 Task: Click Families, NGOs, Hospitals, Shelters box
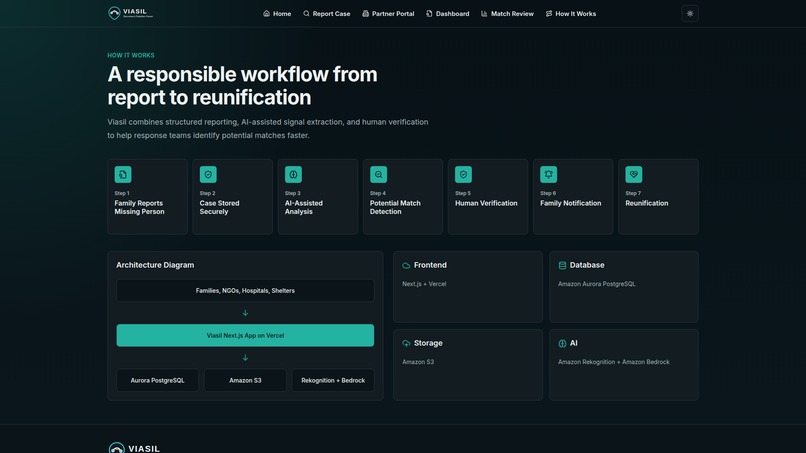click(x=245, y=291)
